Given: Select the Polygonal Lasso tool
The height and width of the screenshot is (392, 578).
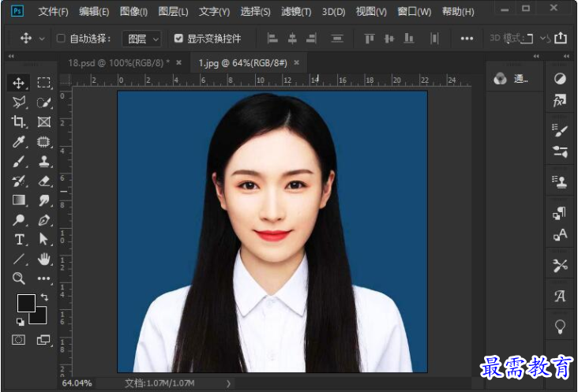Looking at the screenshot, I should pyautogui.click(x=19, y=103).
